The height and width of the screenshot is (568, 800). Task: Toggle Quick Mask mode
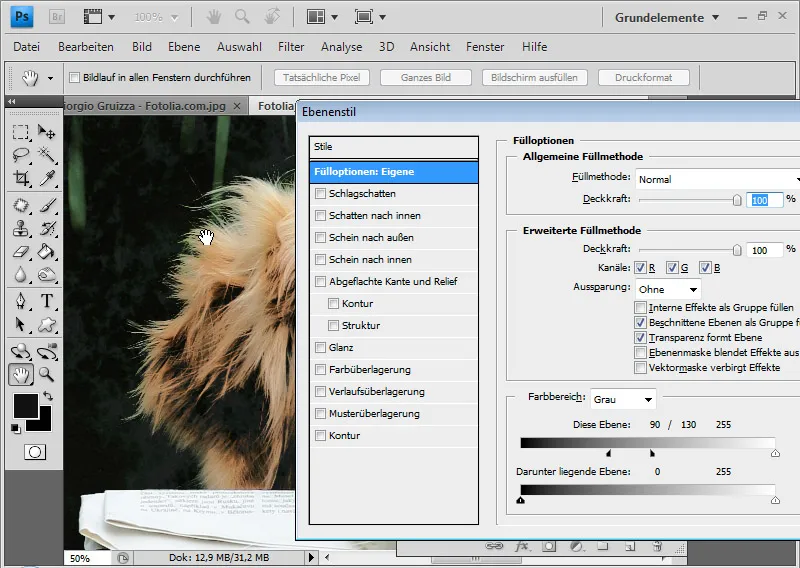(35, 452)
